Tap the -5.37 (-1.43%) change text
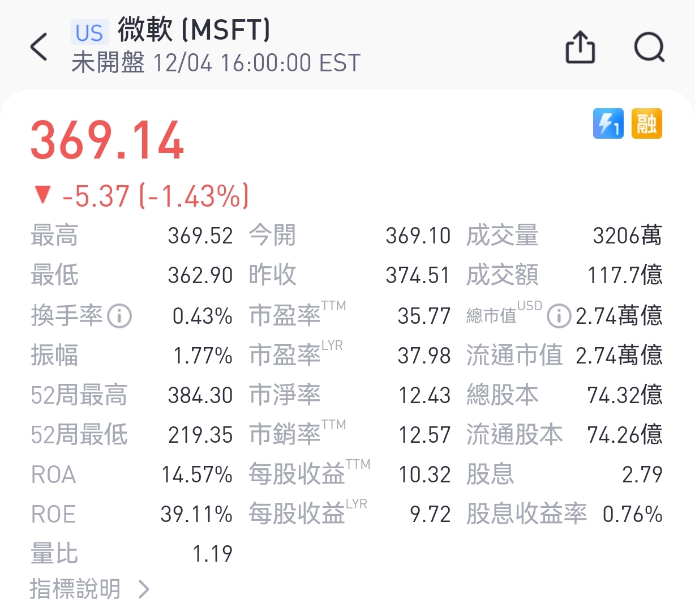 (156, 196)
